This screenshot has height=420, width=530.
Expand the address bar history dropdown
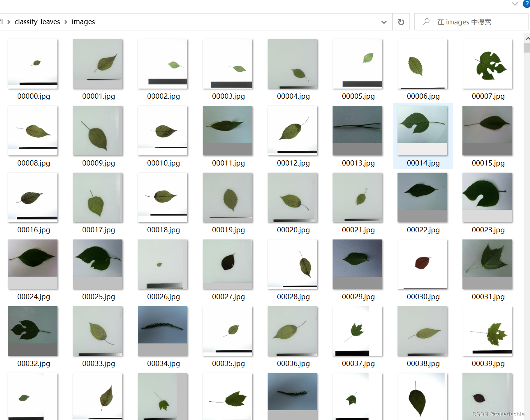point(384,22)
